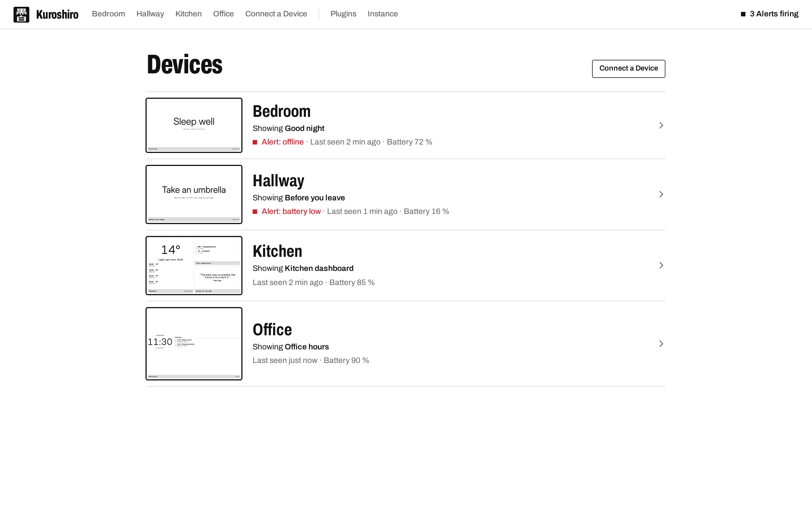The height and width of the screenshot is (508, 812).
Task: Click the Alert: battery low text
Action: [x=291, y=211]
